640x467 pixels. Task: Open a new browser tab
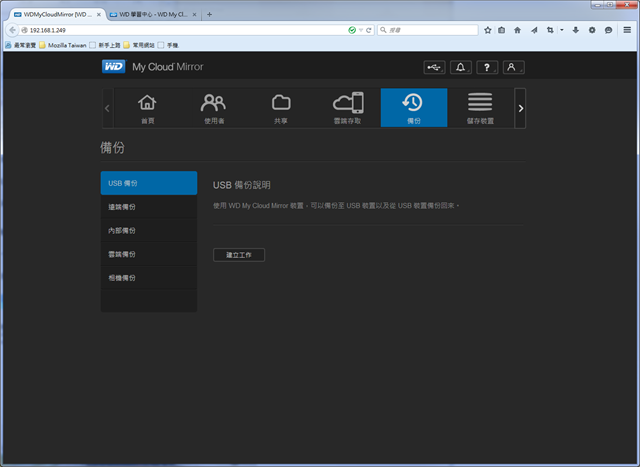(209, 15)
